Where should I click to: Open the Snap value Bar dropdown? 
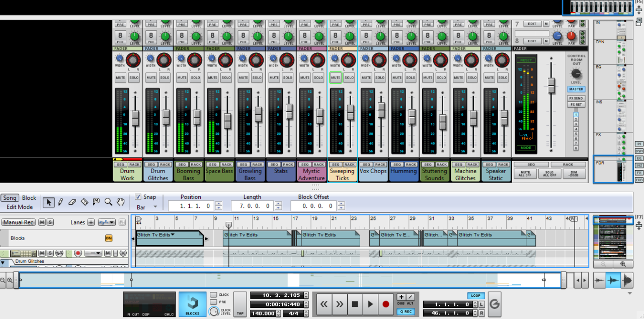[x=155, y=207]
